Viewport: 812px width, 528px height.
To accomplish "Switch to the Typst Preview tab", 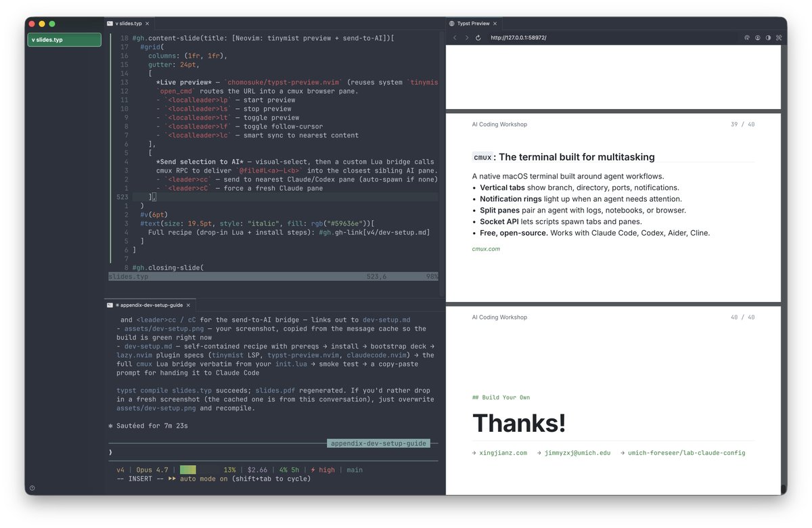I will (x=473, y=24).
